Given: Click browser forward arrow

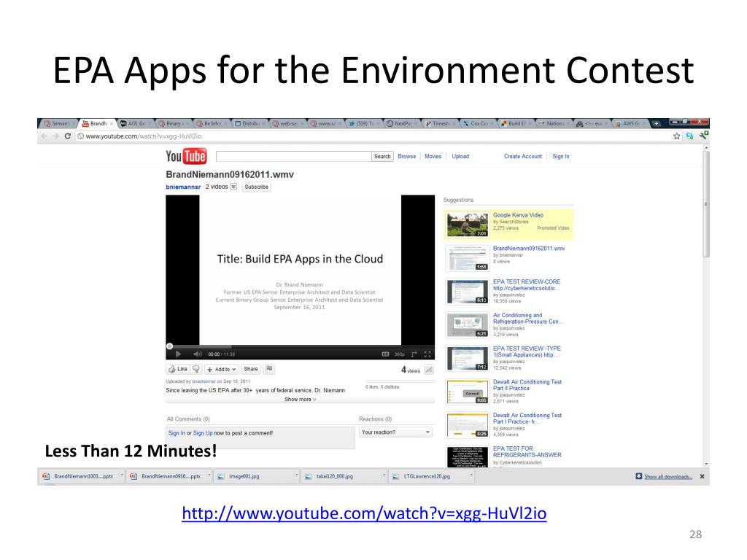Looking at the screenshot, I should 55,136.
